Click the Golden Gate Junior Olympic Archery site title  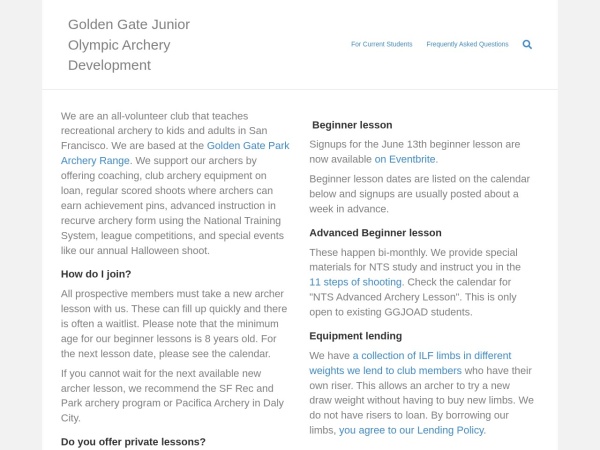(129, 45)
